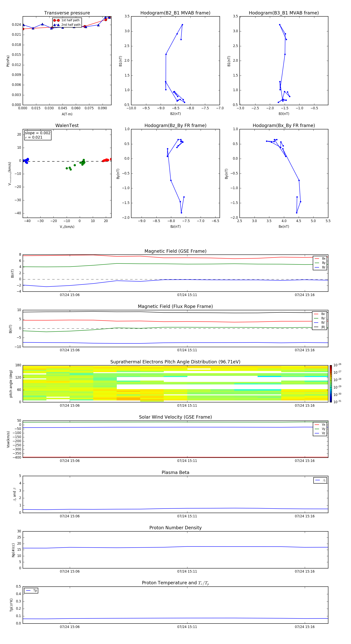Click the "Hodogram(B3_B1 MVAB frame)" title
The width and height of the screenshot is (351, 644).
[284, 13]
